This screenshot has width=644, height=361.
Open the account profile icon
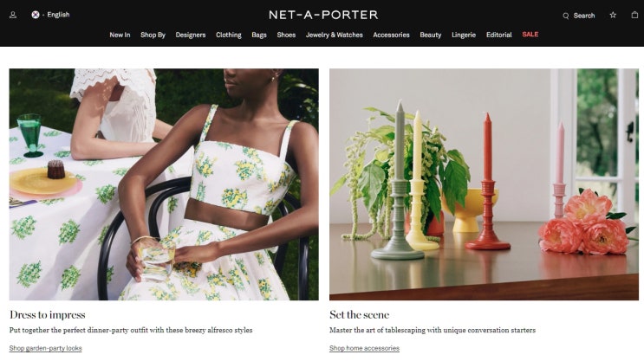[13, 16]
